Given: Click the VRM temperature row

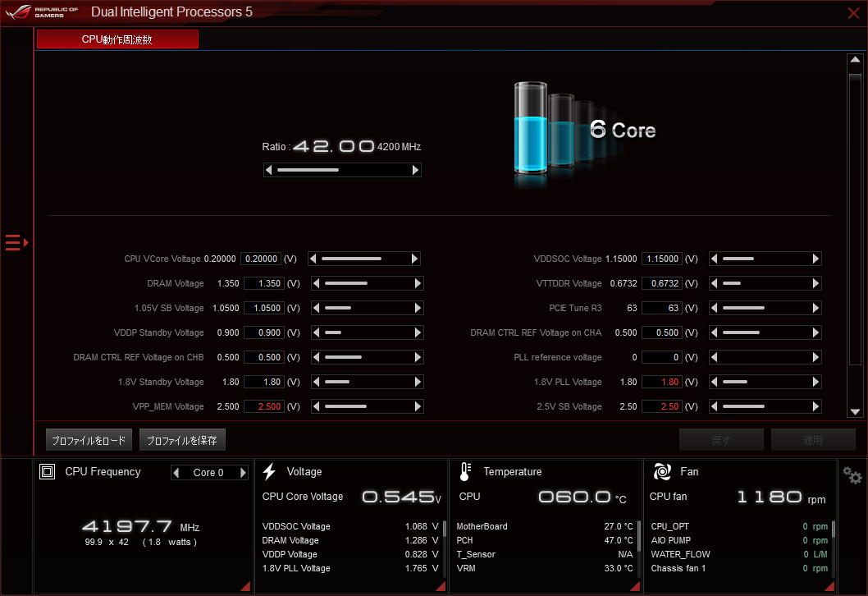Looking at the screenshot, I should [545, 568].
